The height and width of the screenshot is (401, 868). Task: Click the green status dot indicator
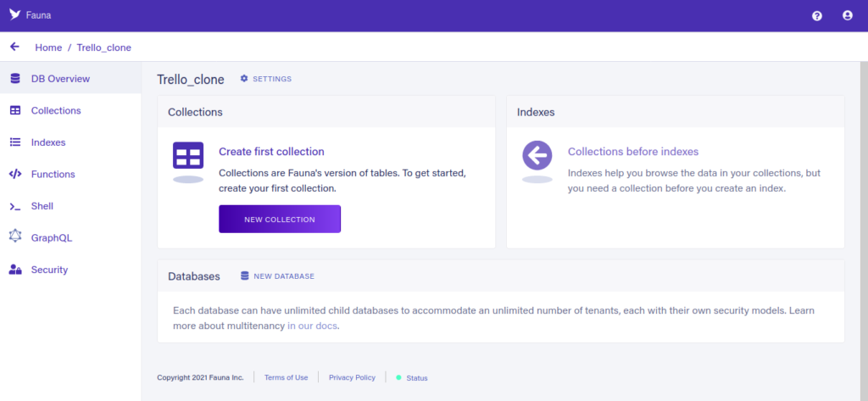click(398, 378)
